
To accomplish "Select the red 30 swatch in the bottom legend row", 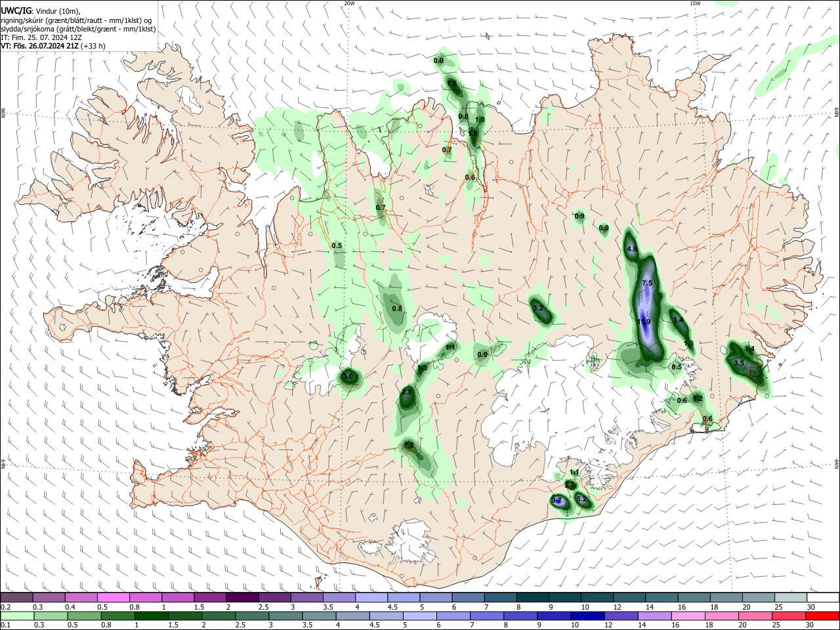I will (823, 616).
